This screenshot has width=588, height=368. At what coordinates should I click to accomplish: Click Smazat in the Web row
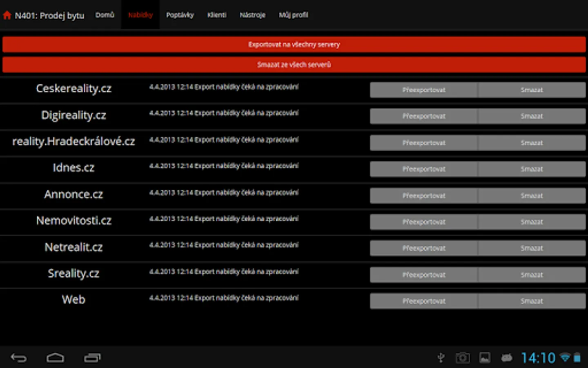[532, 301]
